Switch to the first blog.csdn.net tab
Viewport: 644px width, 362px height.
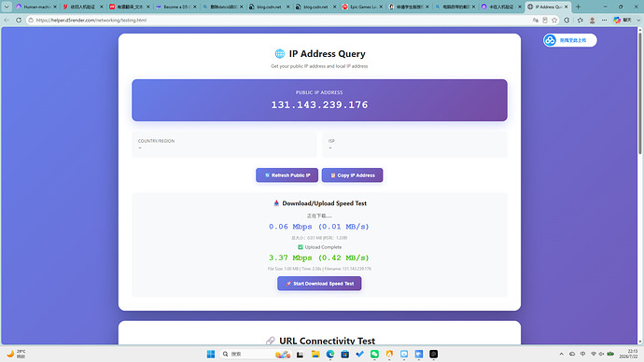269,7
